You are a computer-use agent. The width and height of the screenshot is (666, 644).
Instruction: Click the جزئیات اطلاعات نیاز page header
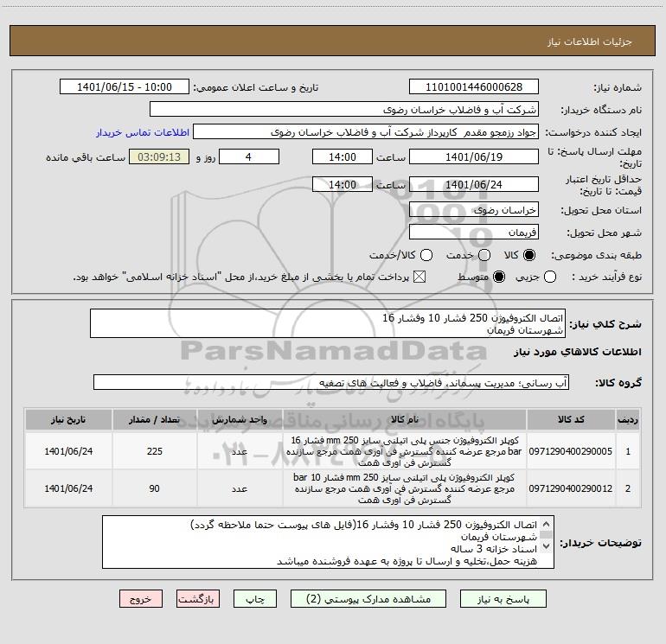click(333, 41)
